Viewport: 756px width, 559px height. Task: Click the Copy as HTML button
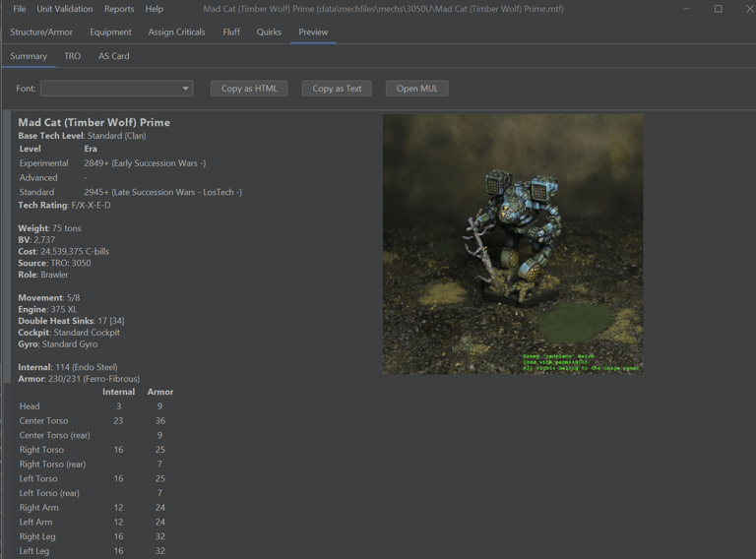pyautogui.click(x=249, y=89)
